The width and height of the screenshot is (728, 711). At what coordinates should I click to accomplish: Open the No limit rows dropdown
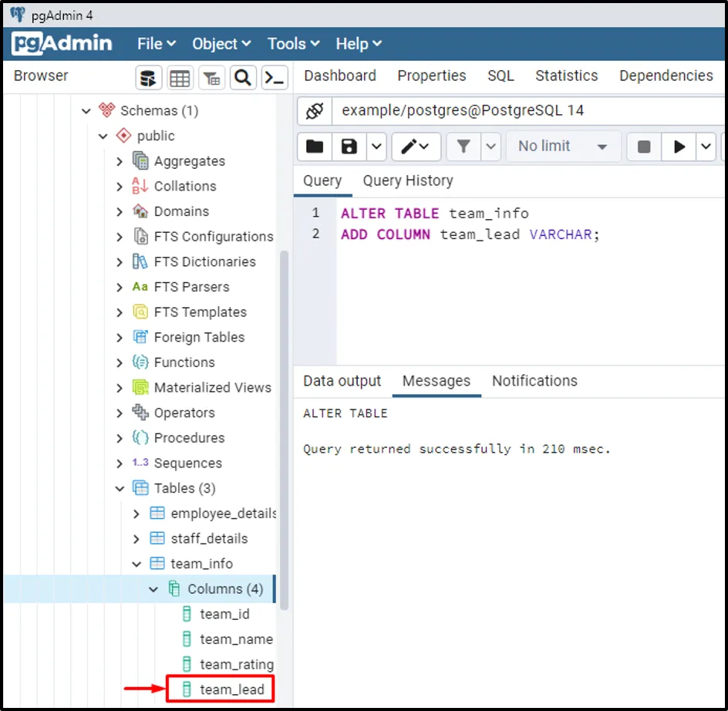tap(563, 147)
